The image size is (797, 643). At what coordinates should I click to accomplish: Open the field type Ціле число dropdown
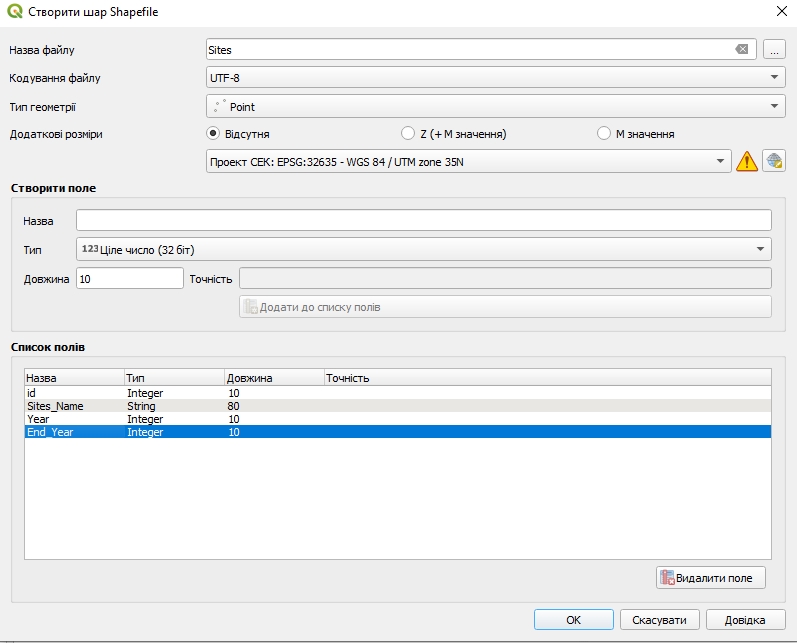tap(423, 249)
